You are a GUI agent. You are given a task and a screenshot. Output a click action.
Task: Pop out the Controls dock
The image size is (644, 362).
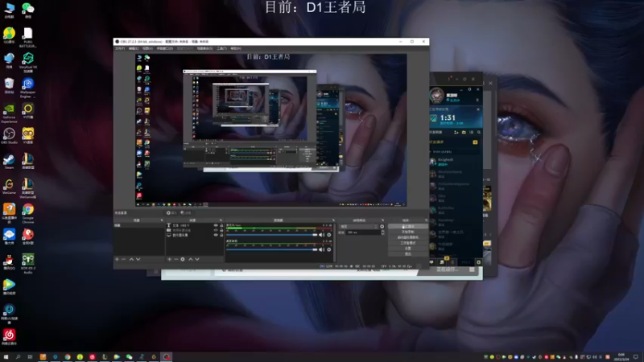pyautogui.click(x=426, y=220)
